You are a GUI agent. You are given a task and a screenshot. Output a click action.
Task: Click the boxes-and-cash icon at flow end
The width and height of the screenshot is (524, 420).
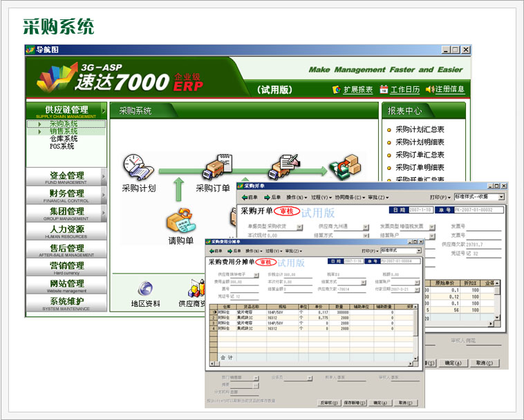[x=345, y=166]
